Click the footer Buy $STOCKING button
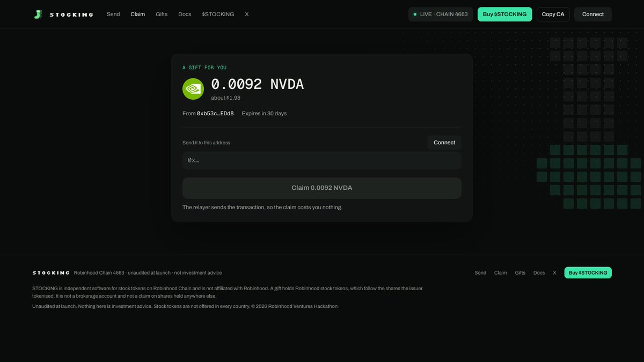Viewport: 644px width, 362px height. point(588,273)
